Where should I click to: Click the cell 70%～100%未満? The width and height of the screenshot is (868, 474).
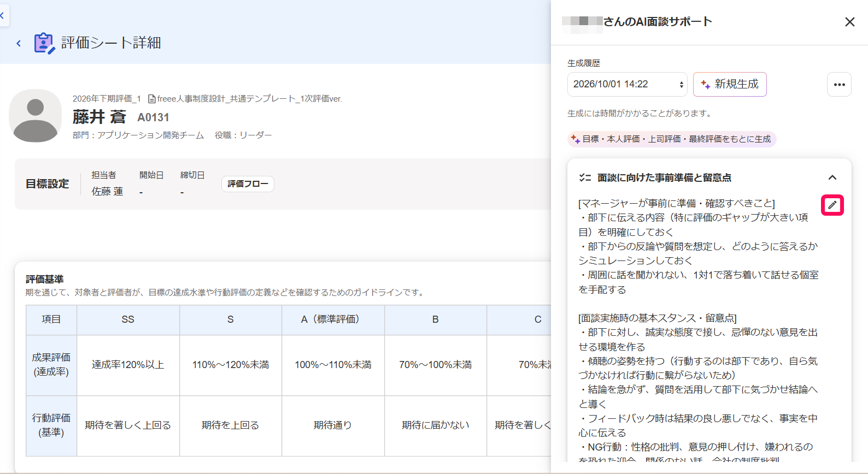pos(436,365)
